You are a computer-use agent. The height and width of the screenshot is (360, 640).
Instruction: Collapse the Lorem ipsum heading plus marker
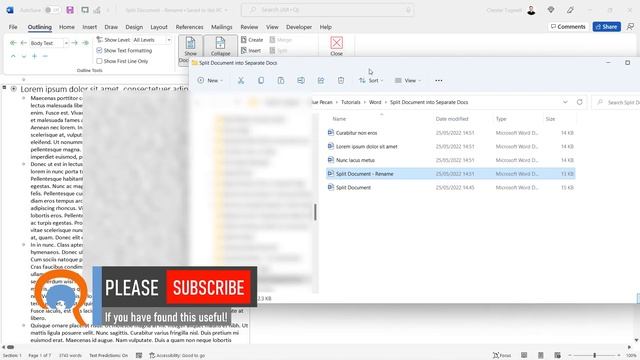tap(13, 89)
